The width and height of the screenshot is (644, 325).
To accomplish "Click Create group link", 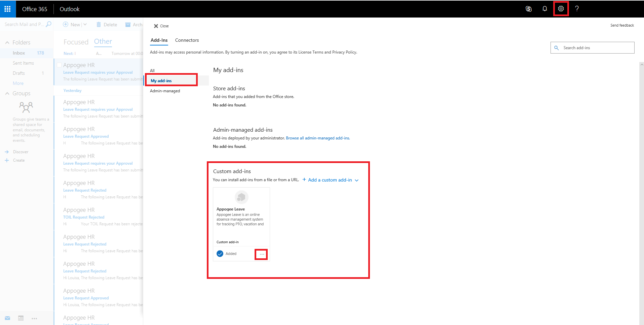I will point(19,160).
